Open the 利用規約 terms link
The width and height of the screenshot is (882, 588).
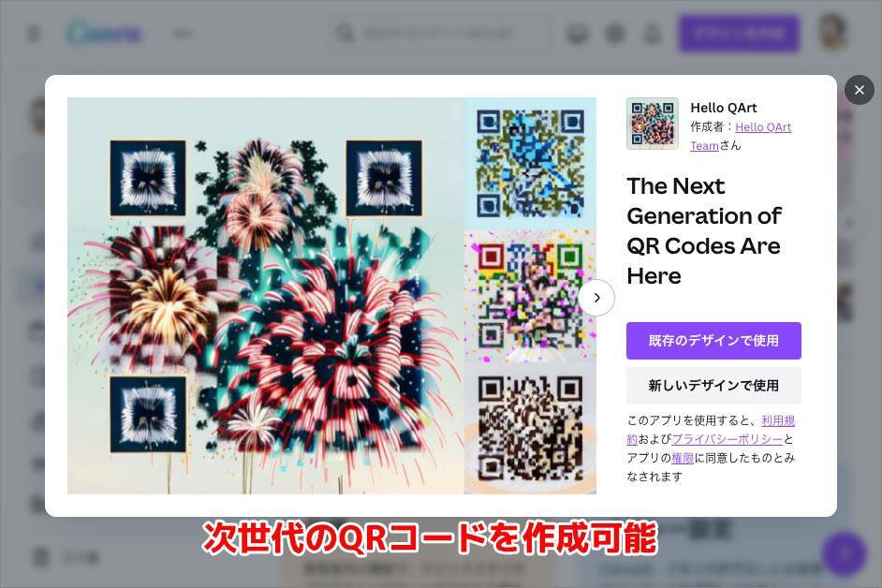tap(777, 421)
